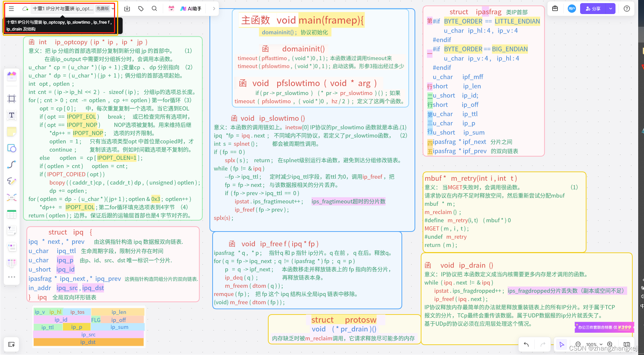Click the Redo arrow
This screenshot has height=355, width=644.
(543, 344)
